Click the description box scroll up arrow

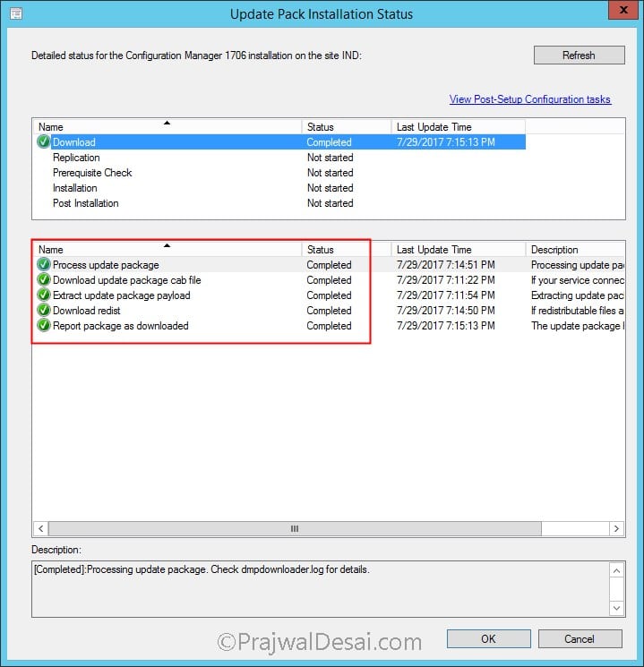click(617, 570)
